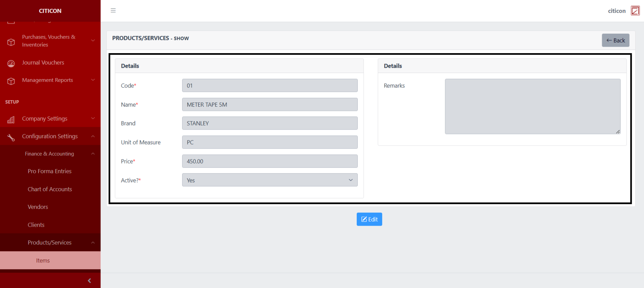This screenshot has width=644, height=288.
Task: Open Pro Forma Entries menu item
Action: [50, 171]
